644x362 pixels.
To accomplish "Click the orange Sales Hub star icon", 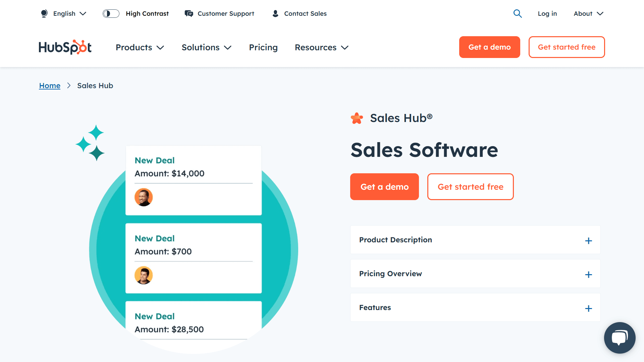I will [x=357, y=118].
